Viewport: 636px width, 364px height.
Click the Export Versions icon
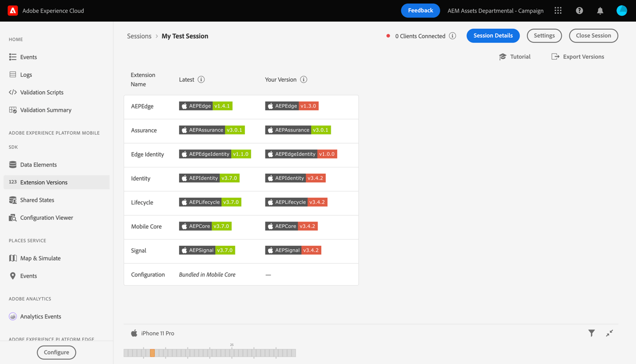[x=555, y=56]
